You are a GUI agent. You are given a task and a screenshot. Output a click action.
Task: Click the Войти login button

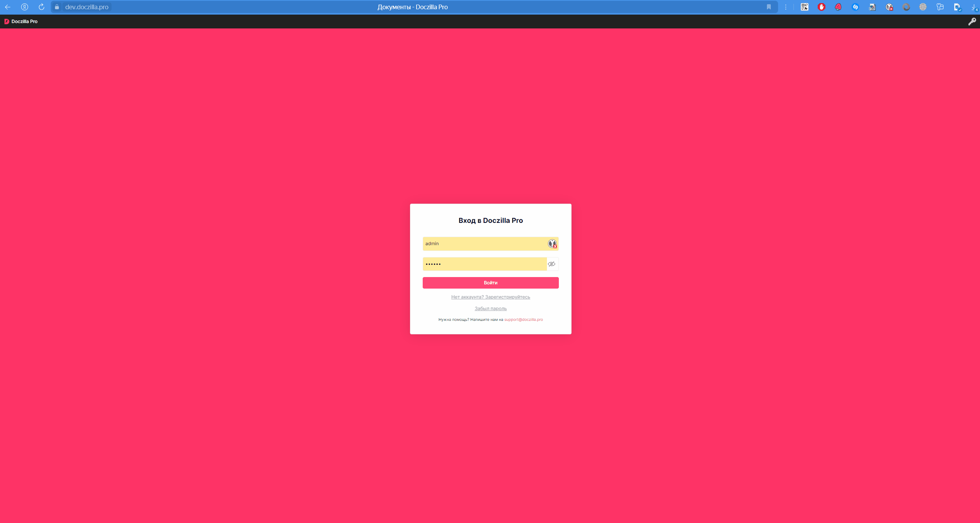coord(490,283)
